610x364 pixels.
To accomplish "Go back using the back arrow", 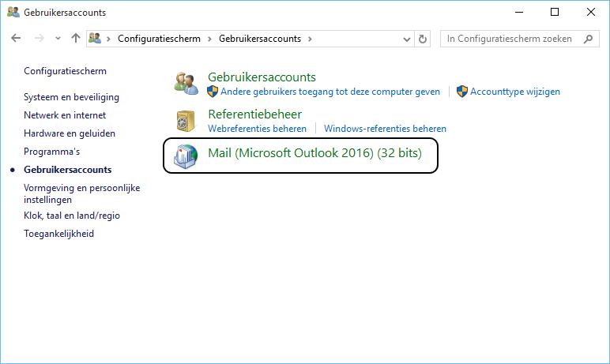I will (17, 39).
